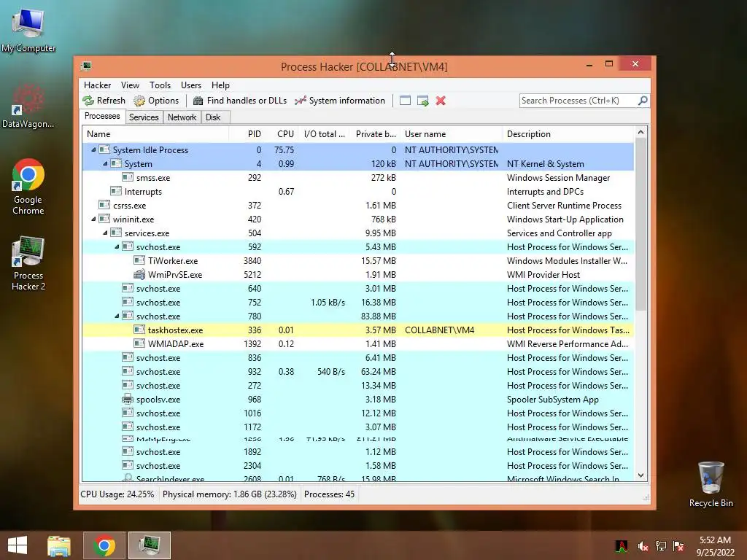Select the Interrupts row icon
This screenshot has width=747, height=560.
coord(116,191)
